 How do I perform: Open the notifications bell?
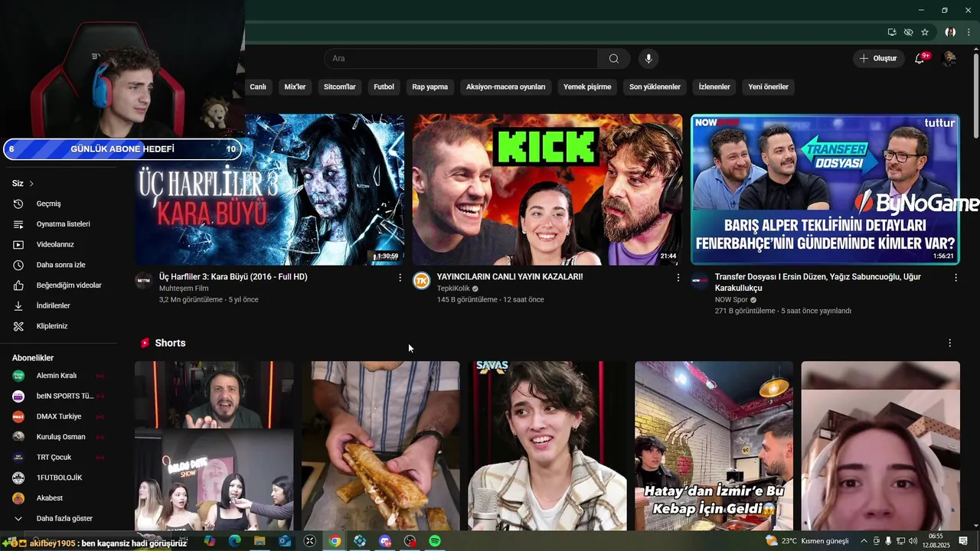click(920, 59)
